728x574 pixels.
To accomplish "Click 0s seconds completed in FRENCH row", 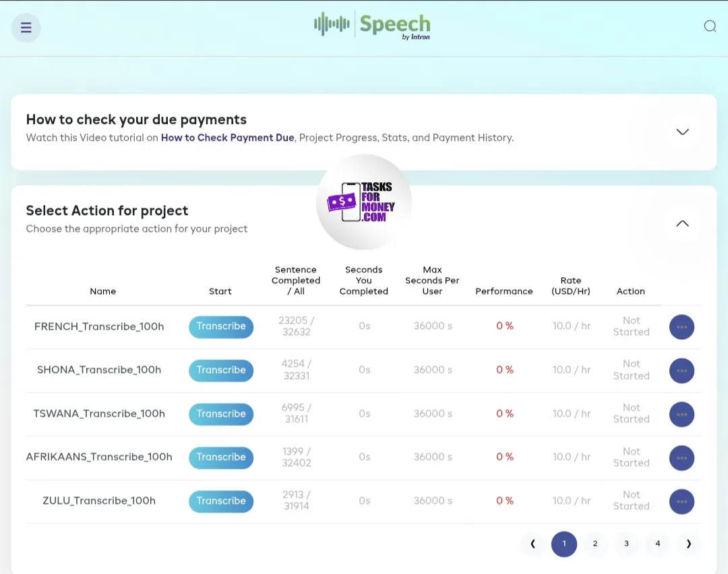I will [365, 326].
